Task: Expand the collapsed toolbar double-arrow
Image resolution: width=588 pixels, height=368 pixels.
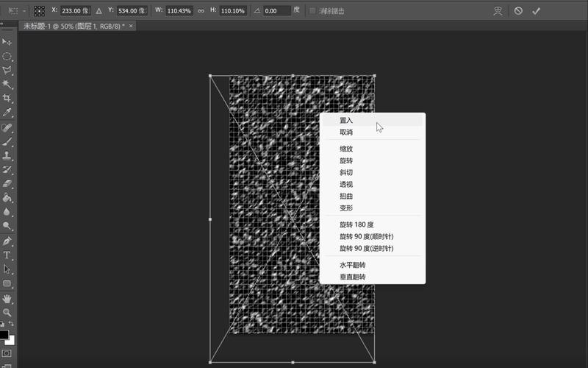Action: [1, 24]
